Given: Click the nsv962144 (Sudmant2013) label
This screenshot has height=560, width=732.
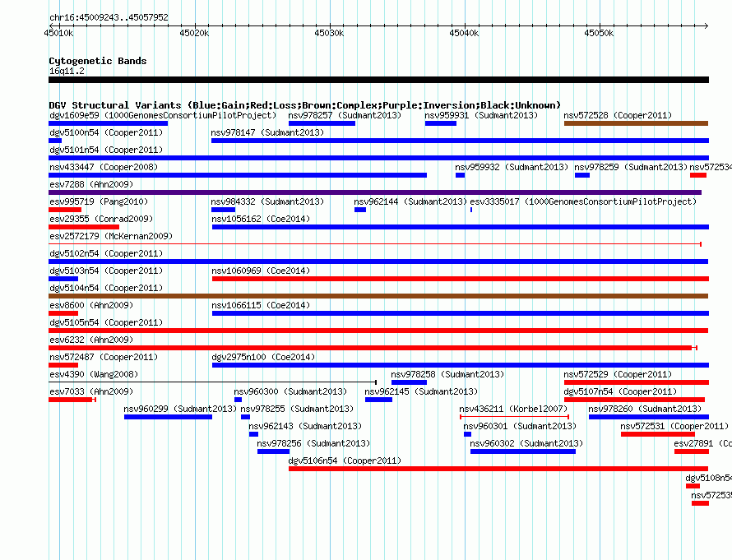Looking at the screenshot, I should 410,201.
